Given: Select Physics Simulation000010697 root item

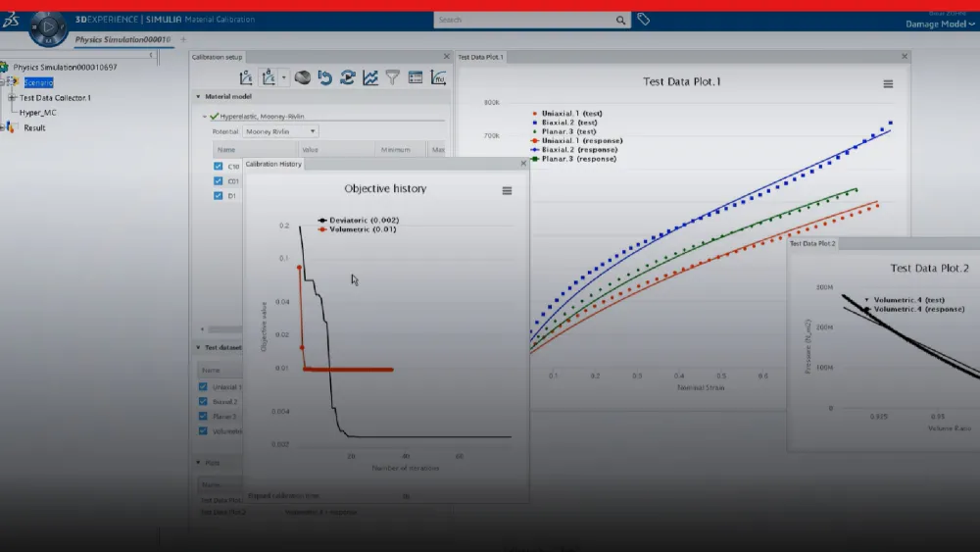Looking at the screenshot, I should click(x=65, y=67).
